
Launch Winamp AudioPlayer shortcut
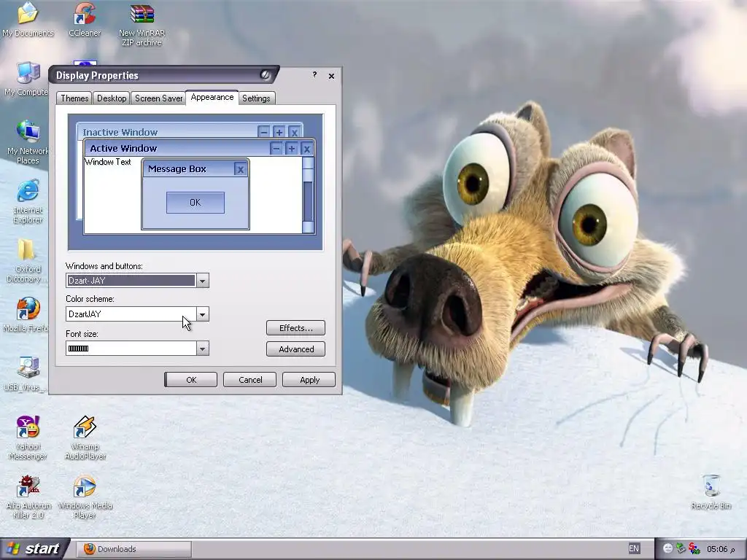point(85,437)
